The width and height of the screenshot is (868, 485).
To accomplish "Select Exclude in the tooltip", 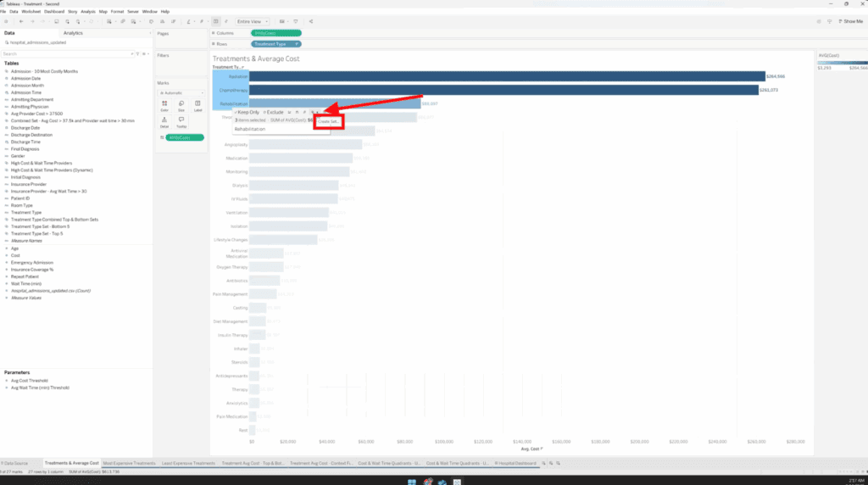I will coord(274,113).
